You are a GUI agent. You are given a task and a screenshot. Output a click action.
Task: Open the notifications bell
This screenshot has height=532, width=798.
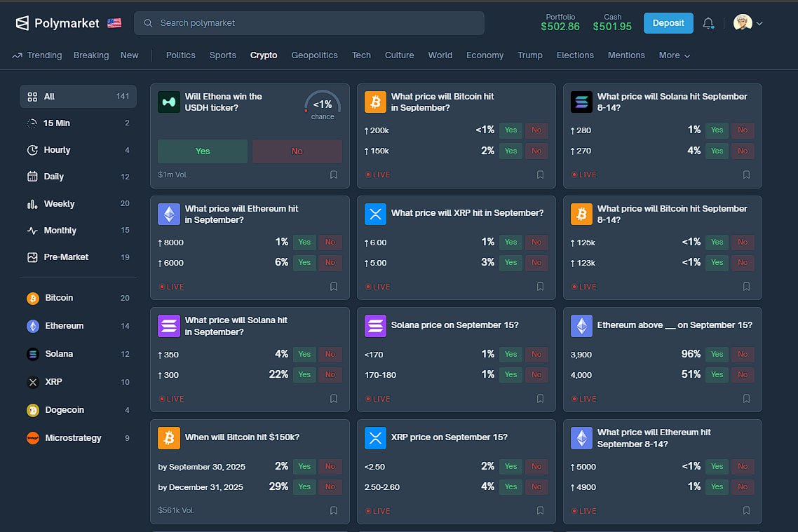tap(708, 23)
